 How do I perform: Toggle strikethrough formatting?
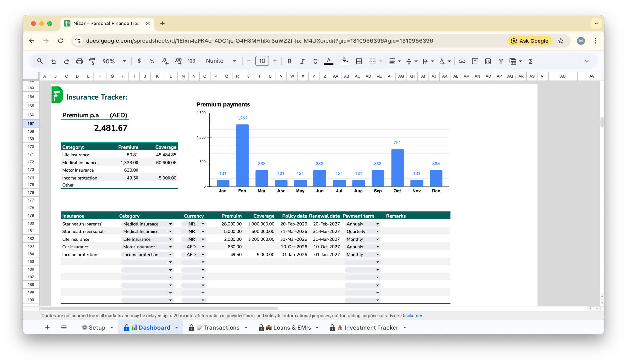(x=315, y=61)
